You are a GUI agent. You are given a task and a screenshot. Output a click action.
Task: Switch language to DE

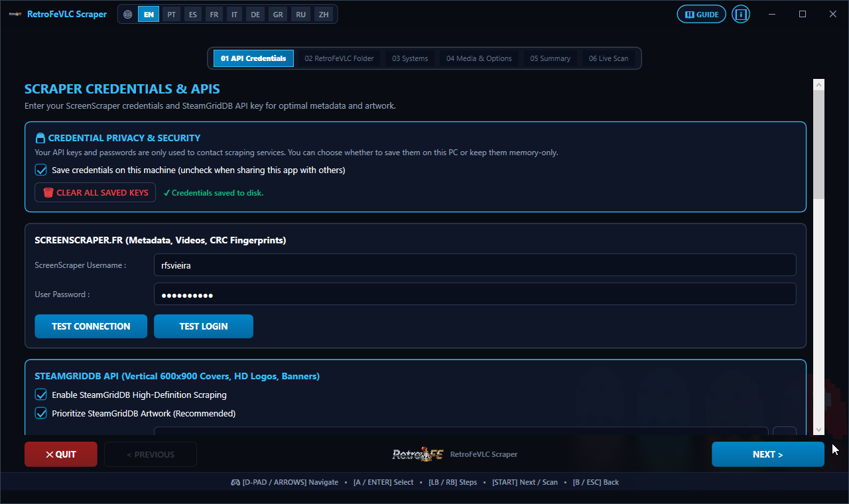click(x=255, y=14)
